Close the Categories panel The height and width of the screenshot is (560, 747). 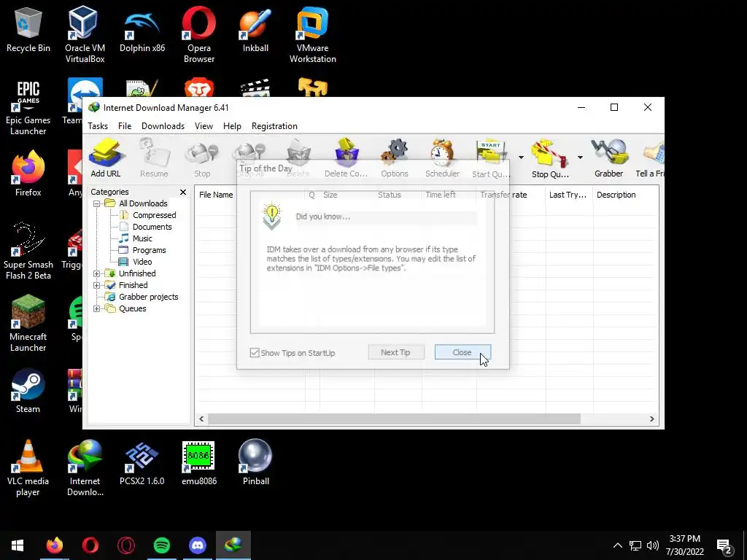pyautogui.click(x=183, y=192)
